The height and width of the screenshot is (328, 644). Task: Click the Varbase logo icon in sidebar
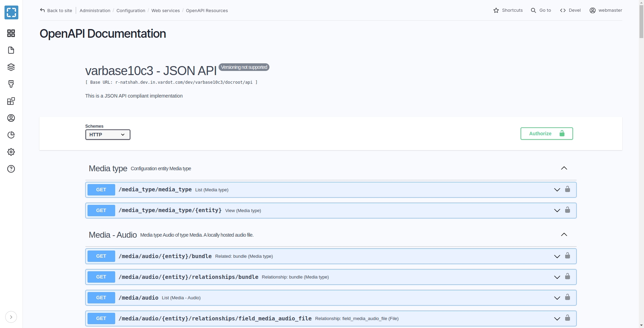point(11,13)
